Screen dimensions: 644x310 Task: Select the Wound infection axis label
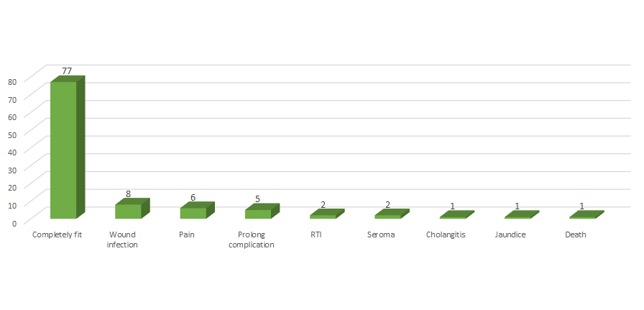click(x=122, y=240)
